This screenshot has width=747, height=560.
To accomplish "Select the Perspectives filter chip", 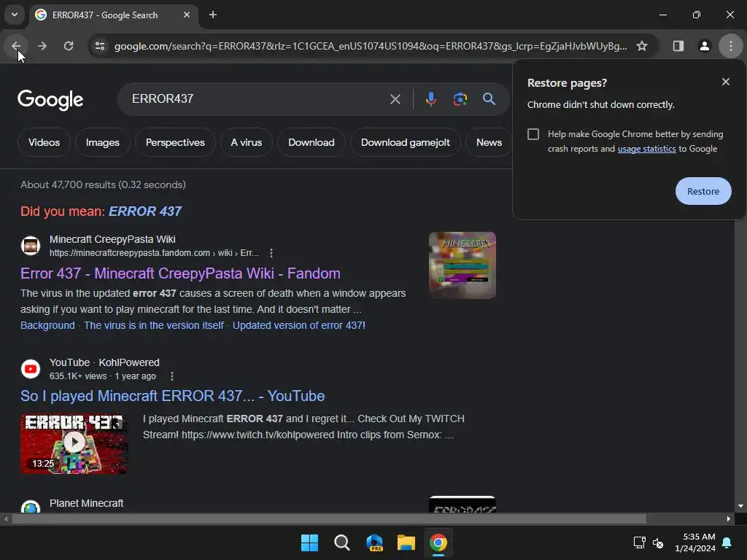I will point(175,142).
